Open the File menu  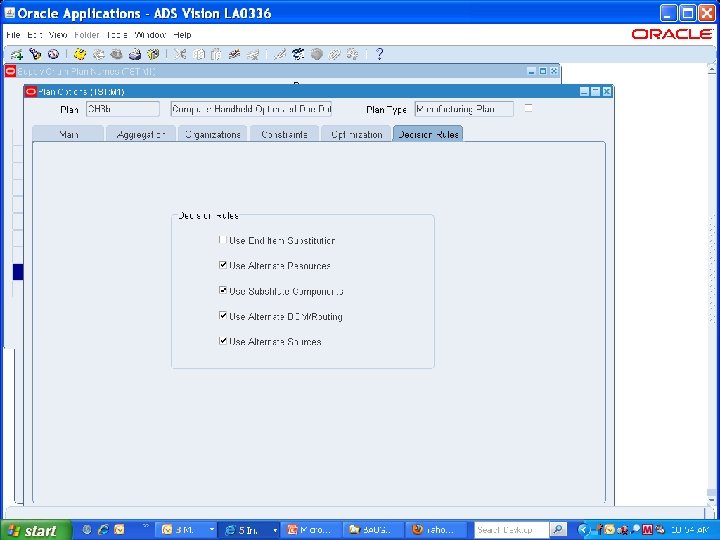[x=13, y=35]
